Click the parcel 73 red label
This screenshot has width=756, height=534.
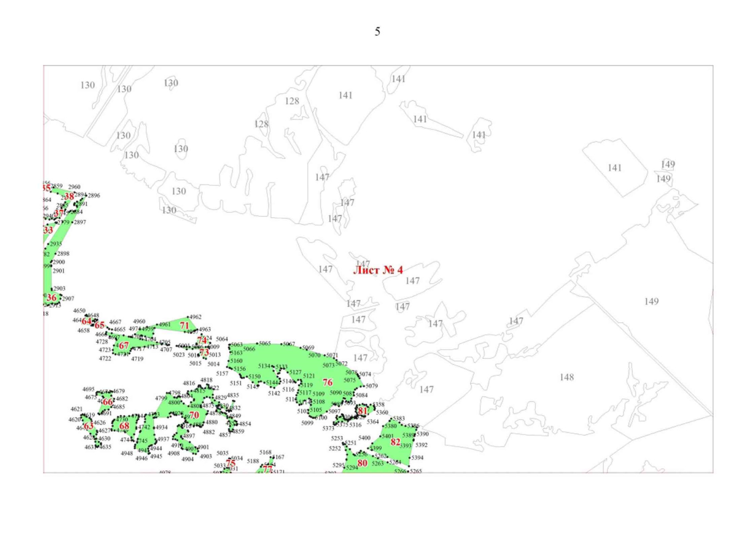204,353
